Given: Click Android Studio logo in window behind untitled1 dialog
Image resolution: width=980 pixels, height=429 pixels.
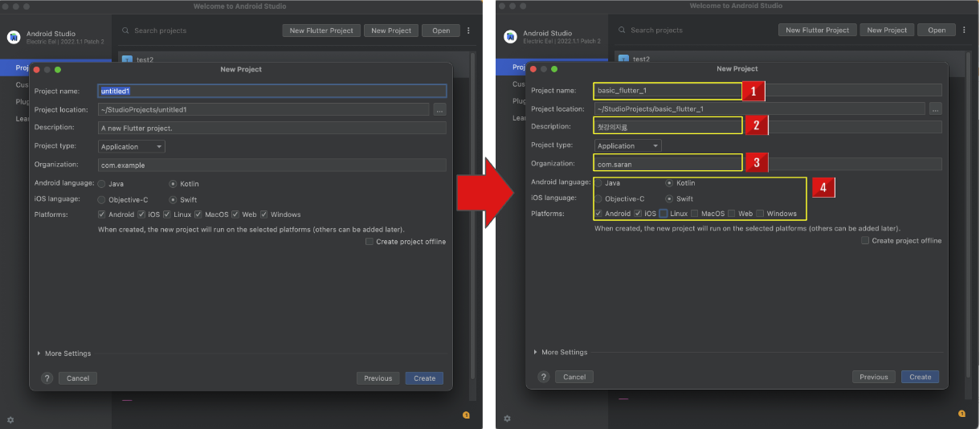Looking at the screenshot, I should [x=14, y=37].
